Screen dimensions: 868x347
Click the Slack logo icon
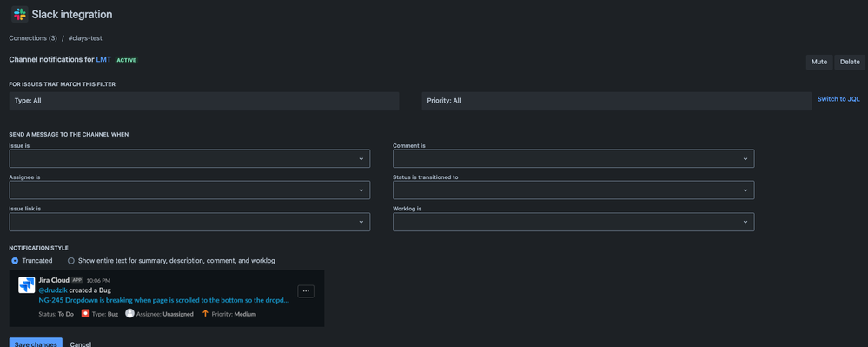[x=20, y=15]
